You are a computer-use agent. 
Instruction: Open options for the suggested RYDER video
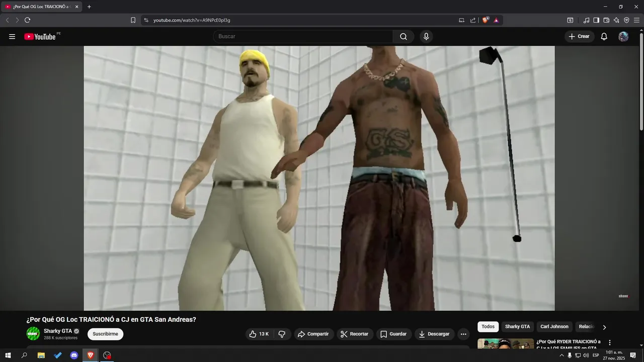(x=610, y=343)
